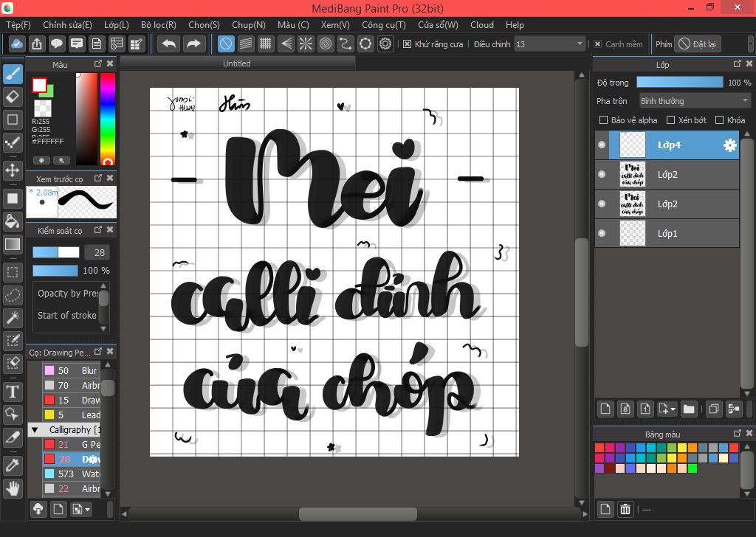Click the delete layer trash icon

tap(625, 508)
